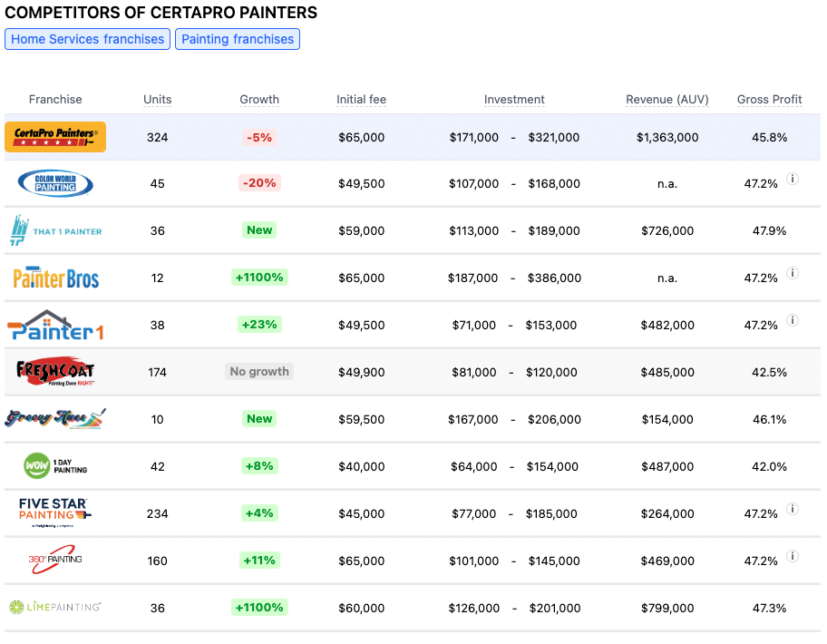Click the 47.9% gross profit value
The image size is (827, 644).
pyautogui.click(x=770, y=231)
